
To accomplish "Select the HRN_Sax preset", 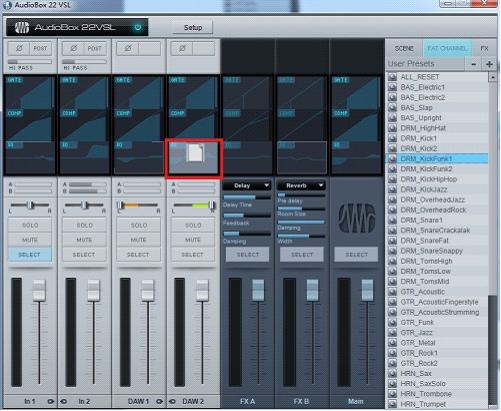I will pos(437,374).
